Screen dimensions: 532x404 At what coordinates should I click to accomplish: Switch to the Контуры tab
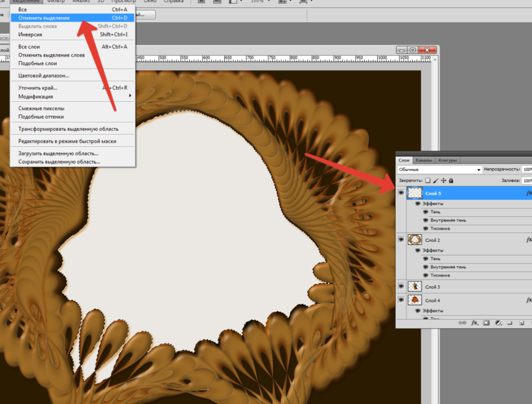click(x=447, y=161)
